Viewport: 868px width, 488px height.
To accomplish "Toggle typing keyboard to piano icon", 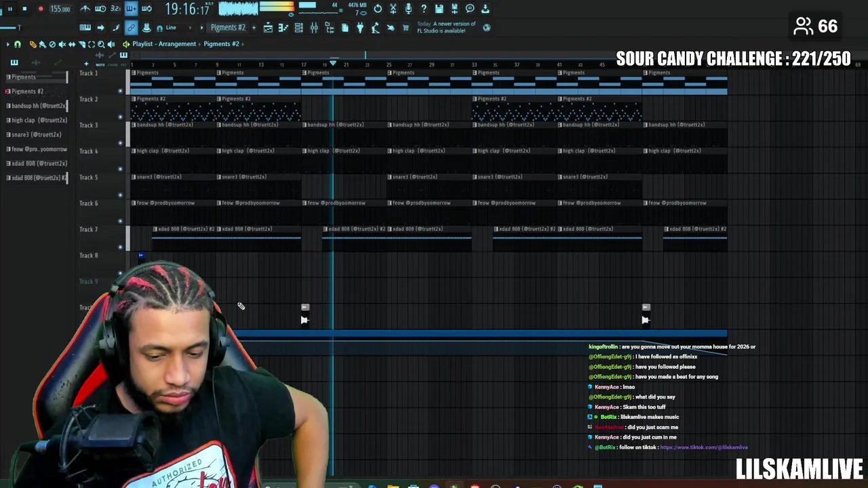I will [x=85, y=28].
